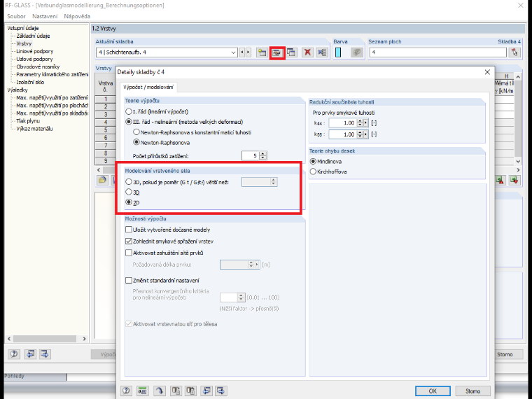Go to next composition arrow

pos(248,52)
